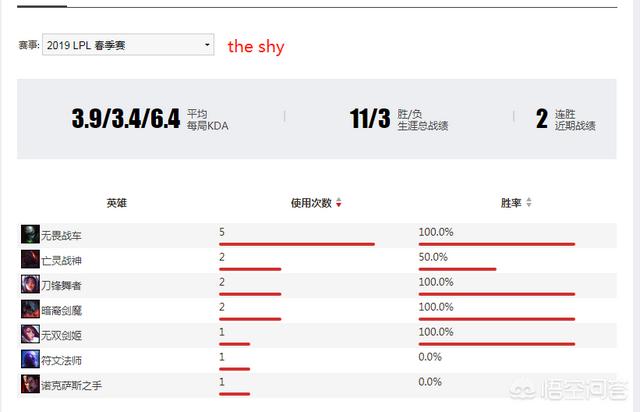
Task: Click the 11/3 win/loss record
Action: pos(370,118)
